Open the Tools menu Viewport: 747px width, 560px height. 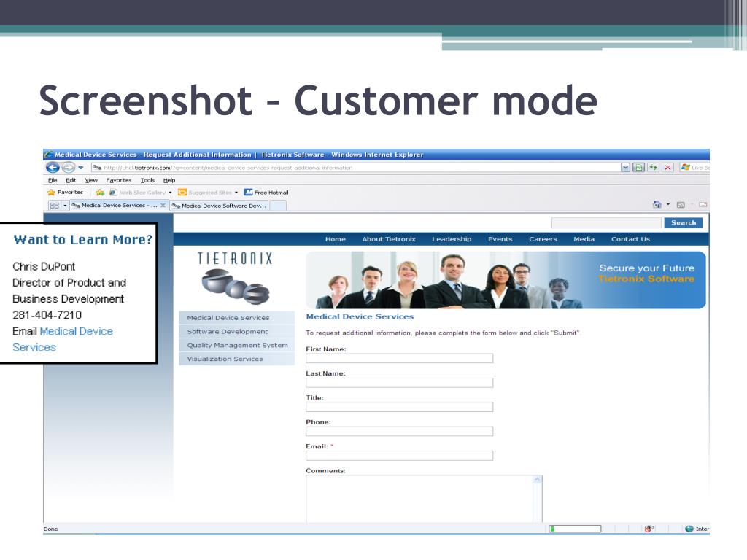(147, 180)
